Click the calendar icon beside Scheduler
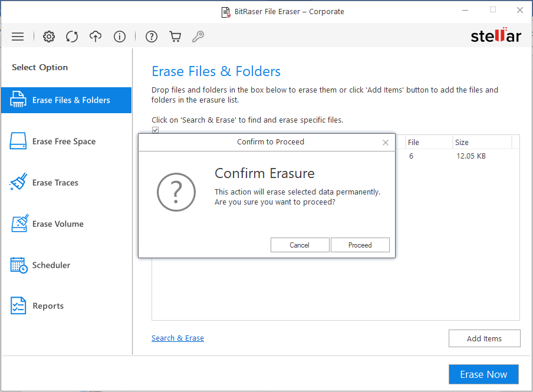 (x=19, y=265)
